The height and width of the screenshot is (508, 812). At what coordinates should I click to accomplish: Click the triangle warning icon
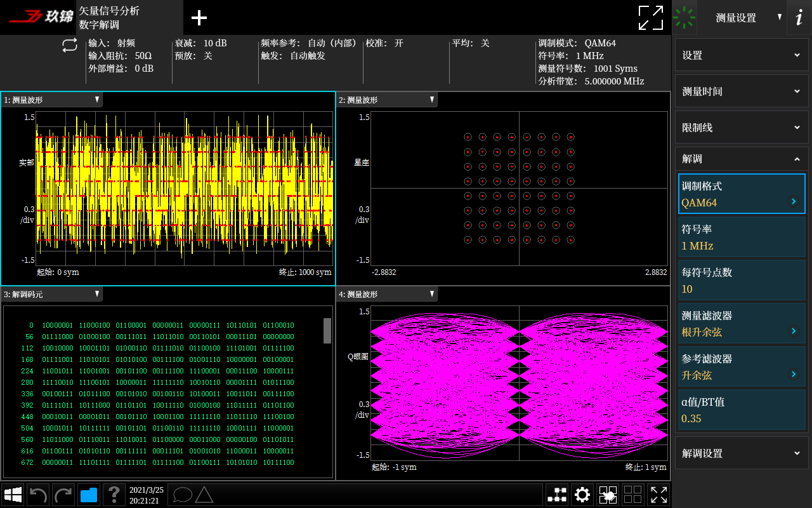click(204, 495)
